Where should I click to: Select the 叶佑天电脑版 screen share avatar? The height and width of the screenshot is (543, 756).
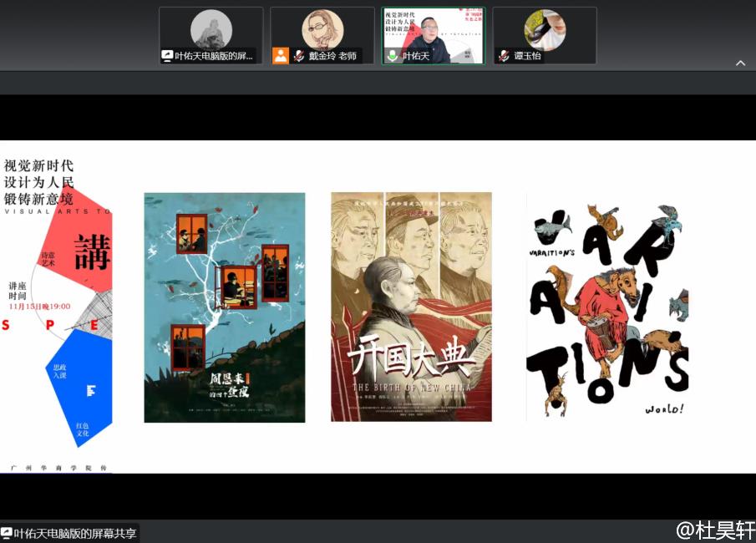[211, 30]
